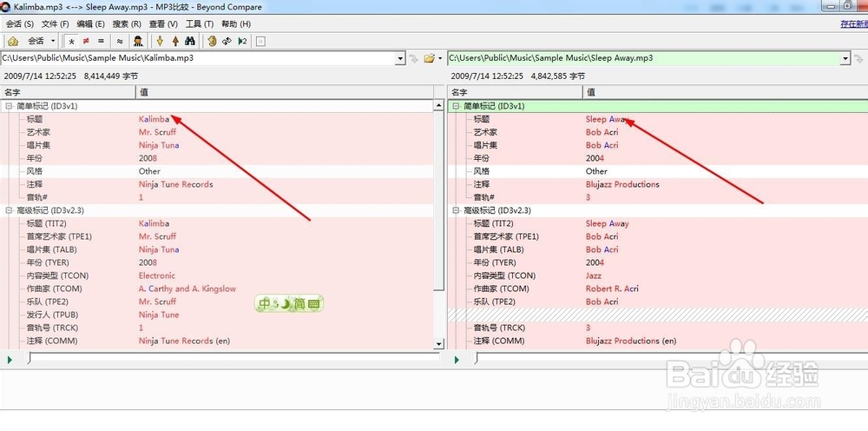Viewport: 868px width, 431px height.
Task: Open the Home view icon in toolbar
Action: point(13,41)
